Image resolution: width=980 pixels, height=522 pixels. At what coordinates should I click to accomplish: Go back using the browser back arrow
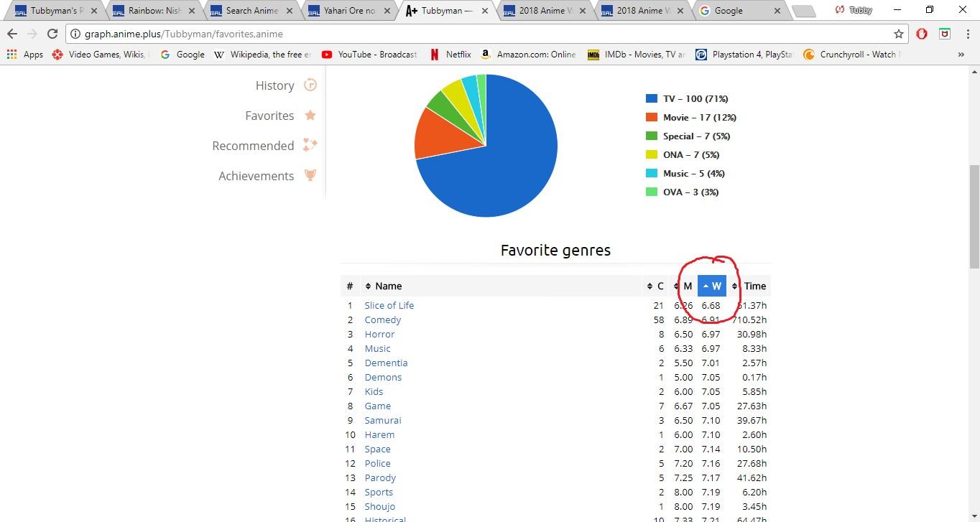pos(12,34)
